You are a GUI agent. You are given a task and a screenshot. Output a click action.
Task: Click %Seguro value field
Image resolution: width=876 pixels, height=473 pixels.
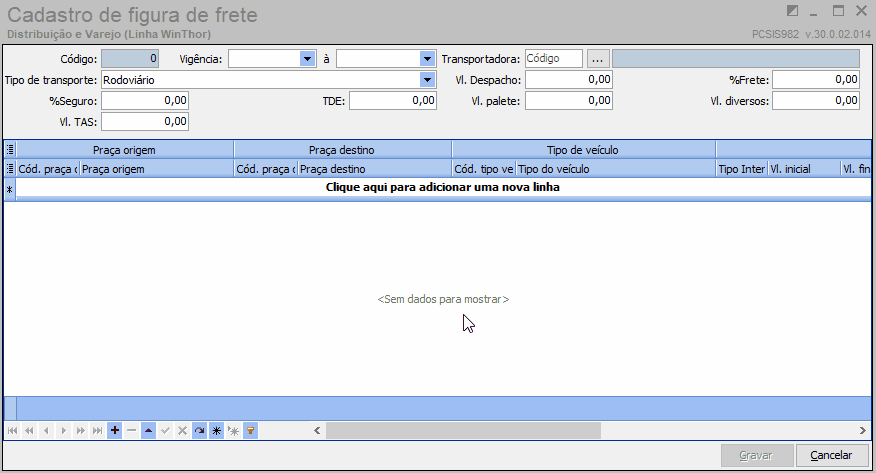point(145,101)
